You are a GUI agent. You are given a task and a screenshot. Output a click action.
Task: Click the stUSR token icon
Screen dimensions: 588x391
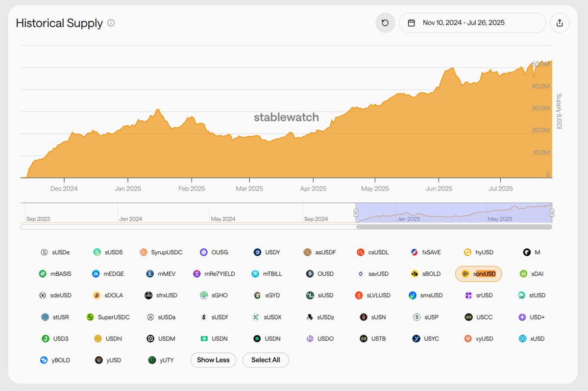click(x=45, y=317)
